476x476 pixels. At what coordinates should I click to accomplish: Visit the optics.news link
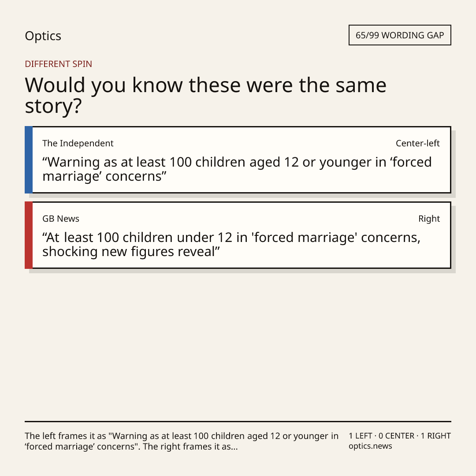[370, 446]
